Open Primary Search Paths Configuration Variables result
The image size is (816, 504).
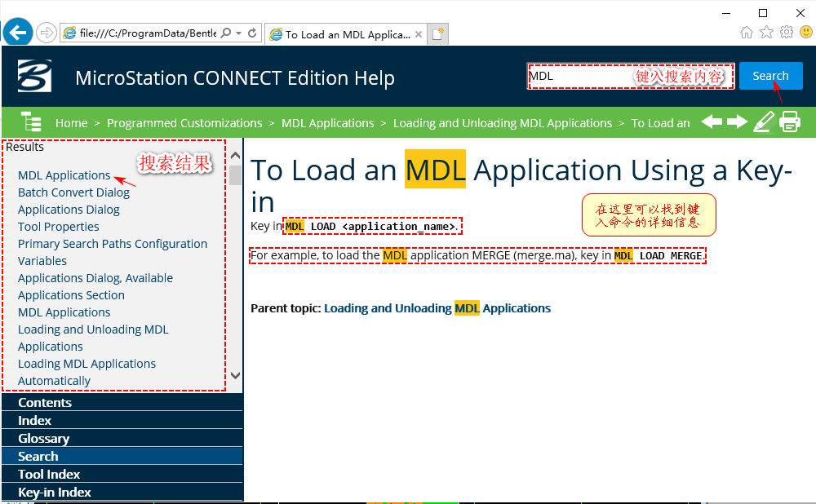coord(113,252)
